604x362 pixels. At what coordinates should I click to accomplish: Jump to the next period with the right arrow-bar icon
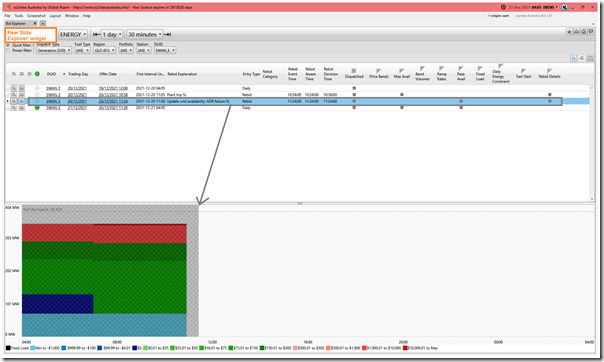[x=168, y=35]
